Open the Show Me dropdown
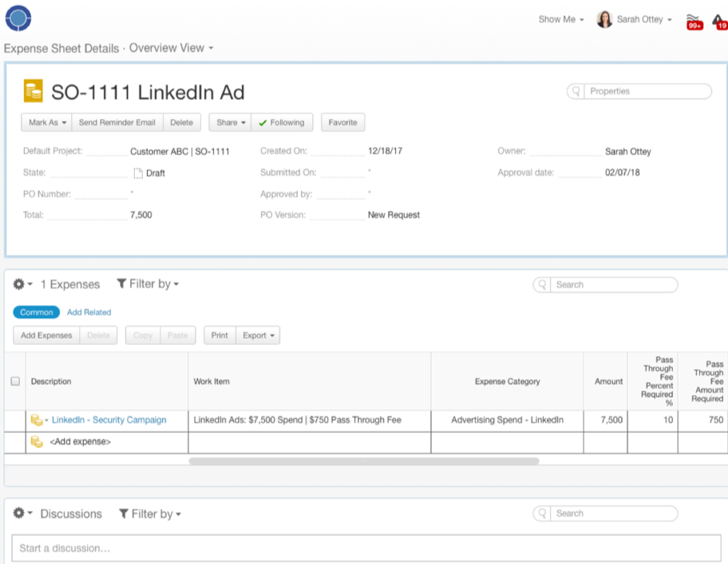This screenshot has width=728, height=564. coord(561,19)
